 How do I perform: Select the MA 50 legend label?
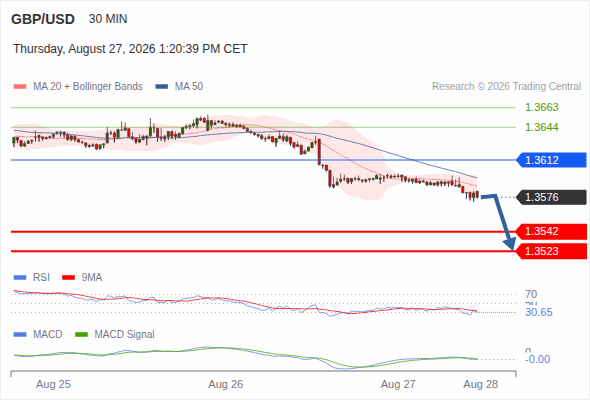(x=189, y=87)
